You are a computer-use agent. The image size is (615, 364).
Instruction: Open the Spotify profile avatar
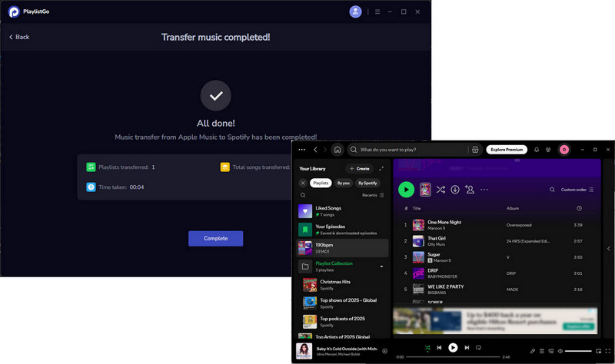pos(564,149)
